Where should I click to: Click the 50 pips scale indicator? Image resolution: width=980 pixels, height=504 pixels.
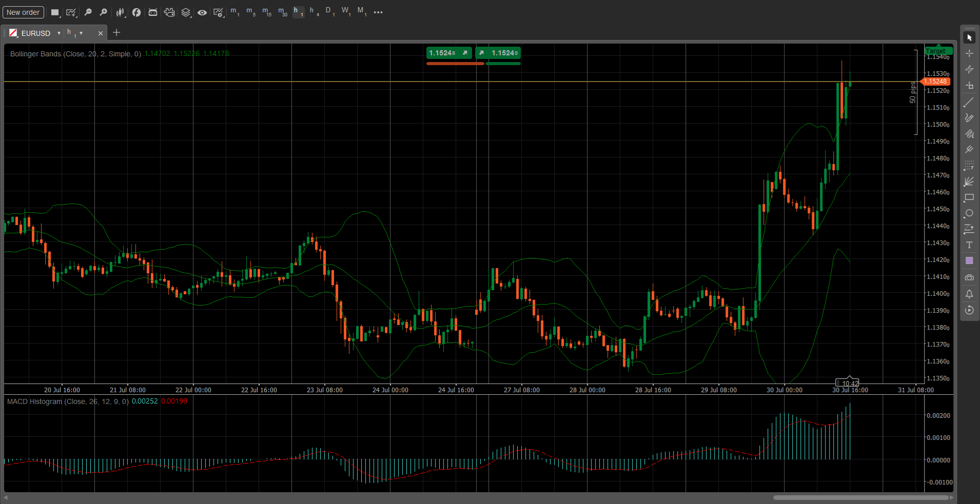click(x=913, y=92)
